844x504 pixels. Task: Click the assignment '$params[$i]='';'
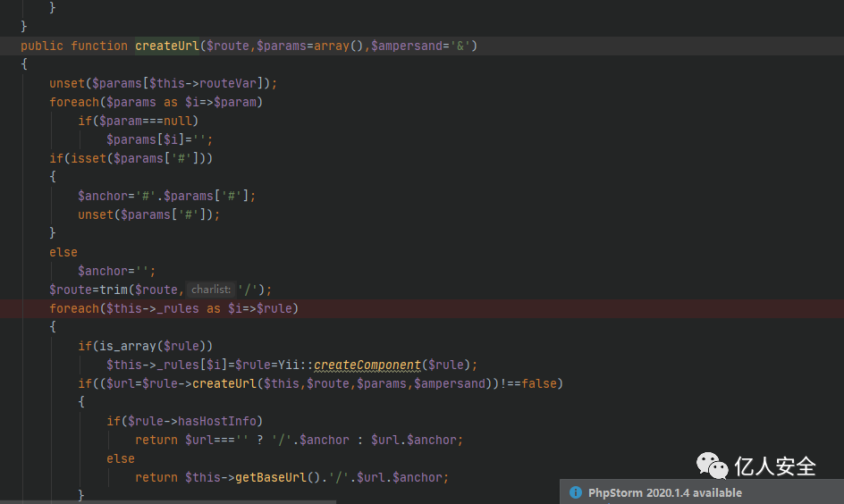159,139
